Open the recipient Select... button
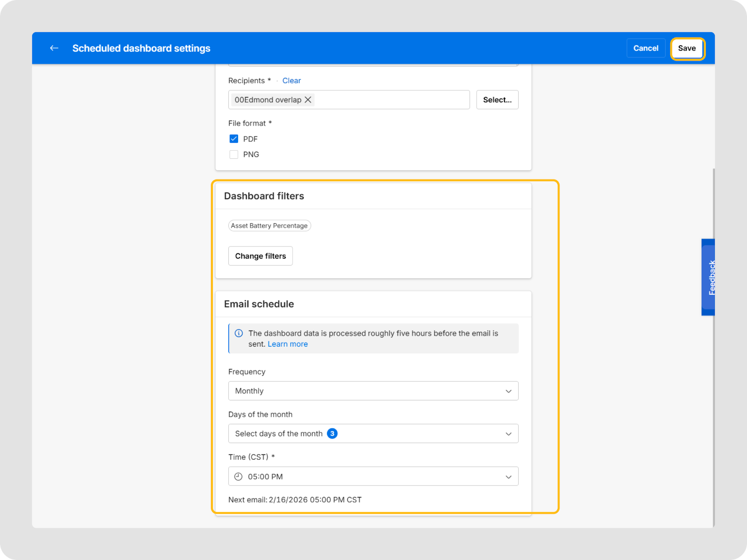Viewport: 747px width, 560px height. pyautogui.click(x=497, y=100)
